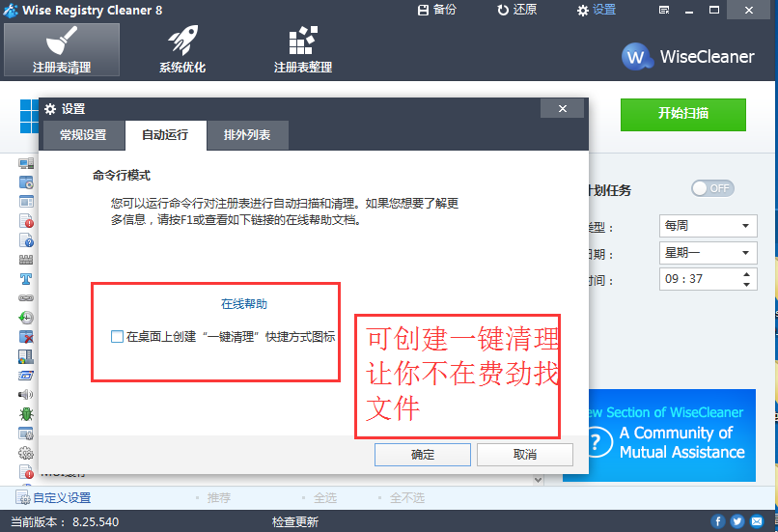Switch to the 常规设置 tab
Screen dimensions: 778x532
(83, 135)
